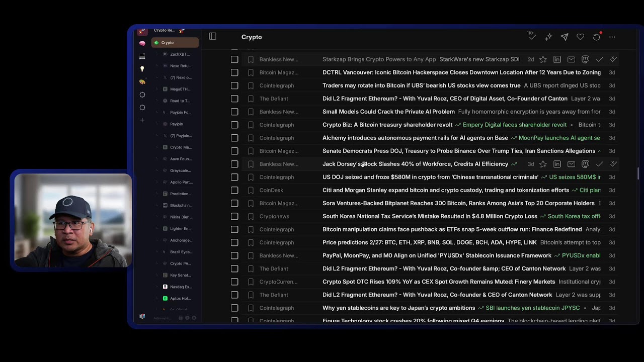Toggle the sidebar panel icon
The width and height of the screenshot is (644, 362).
[x=212, y=36]
